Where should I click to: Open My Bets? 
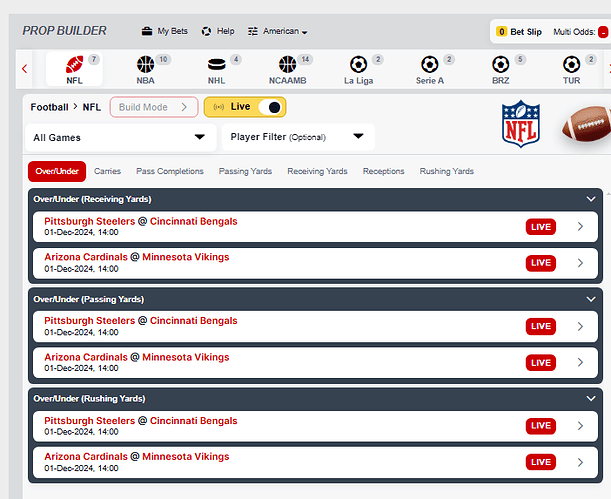(x=164, y=31)
